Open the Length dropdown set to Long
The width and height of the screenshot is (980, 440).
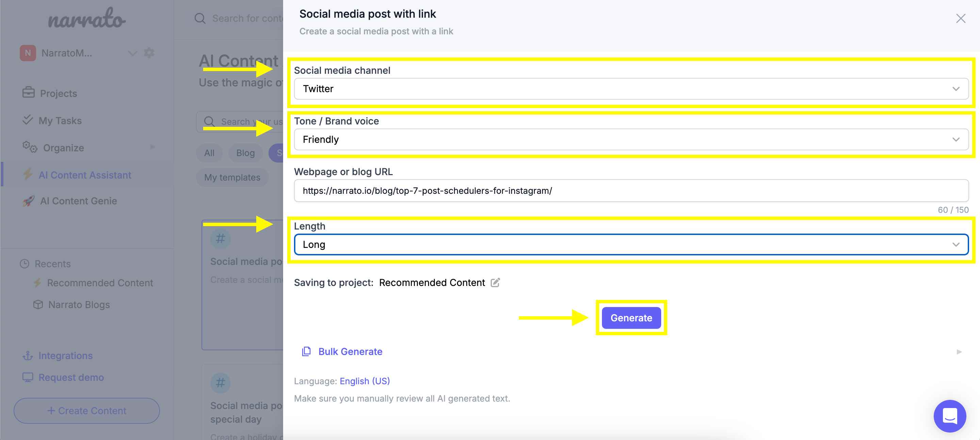coord(631,244)
